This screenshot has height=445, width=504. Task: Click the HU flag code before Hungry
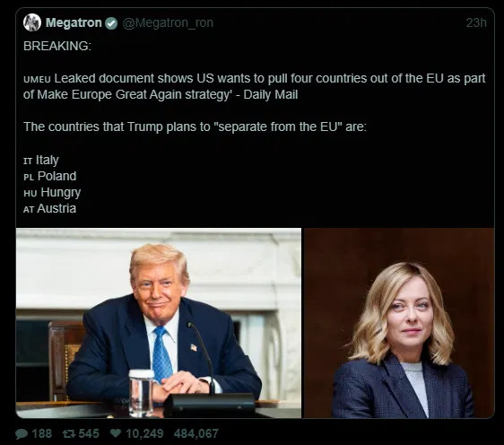pos(30,193)
